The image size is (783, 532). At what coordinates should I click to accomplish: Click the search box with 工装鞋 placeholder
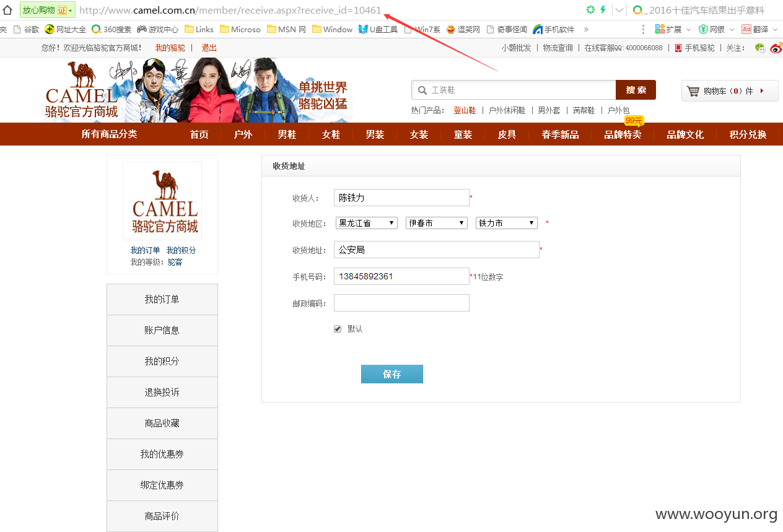pyautogui.click(x=514, y=90)
